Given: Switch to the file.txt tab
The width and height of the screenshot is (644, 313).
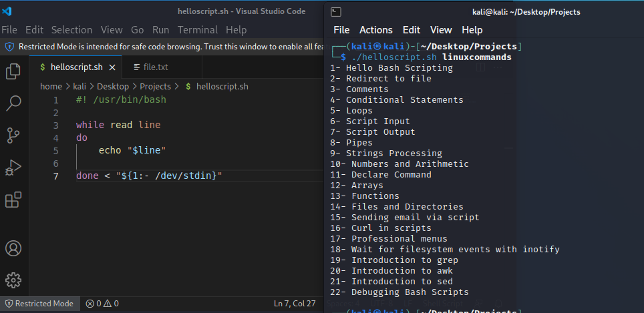Looking at the screenshot, I should (x=162, y=67).
